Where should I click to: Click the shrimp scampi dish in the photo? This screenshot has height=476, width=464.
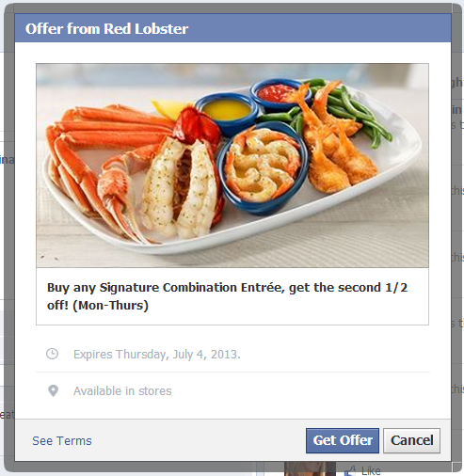tap(262, 167)
